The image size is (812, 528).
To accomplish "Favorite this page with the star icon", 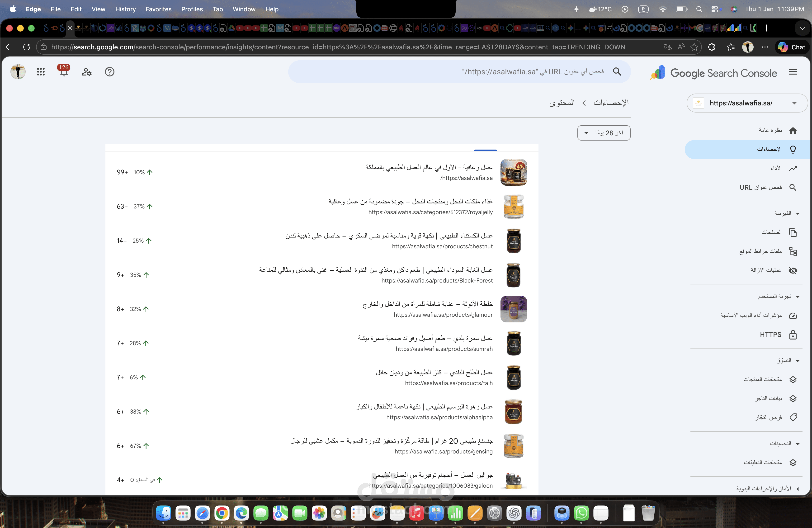I will click(694, 47).
